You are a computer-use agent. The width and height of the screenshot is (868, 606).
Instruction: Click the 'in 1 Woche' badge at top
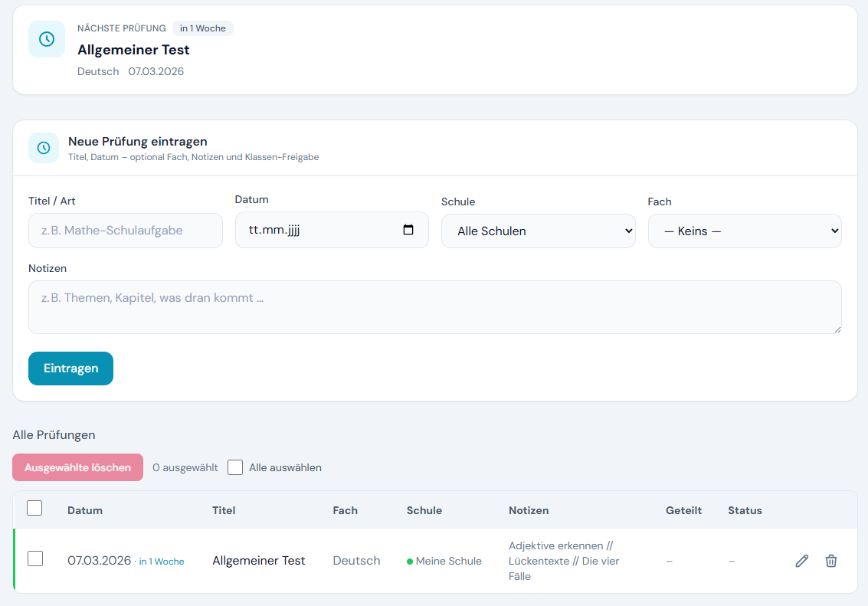tap(203, 28)
